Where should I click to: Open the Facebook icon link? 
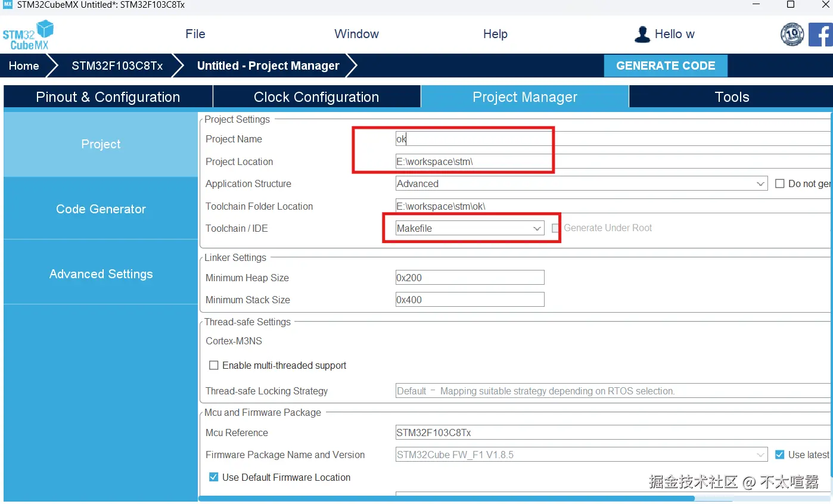pos(820,35)
